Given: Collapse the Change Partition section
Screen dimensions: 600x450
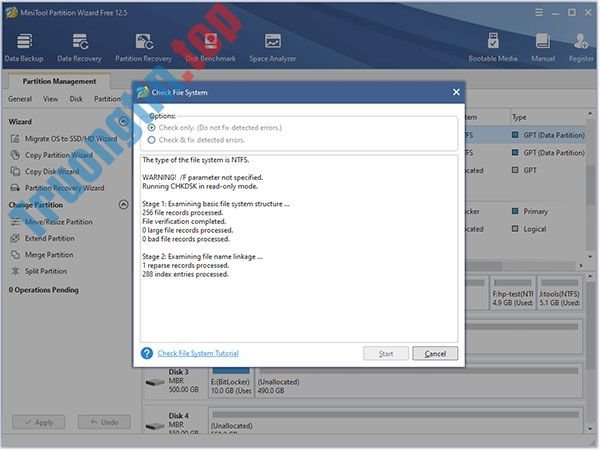Looking at the screenshot, I should click(123, 205).
